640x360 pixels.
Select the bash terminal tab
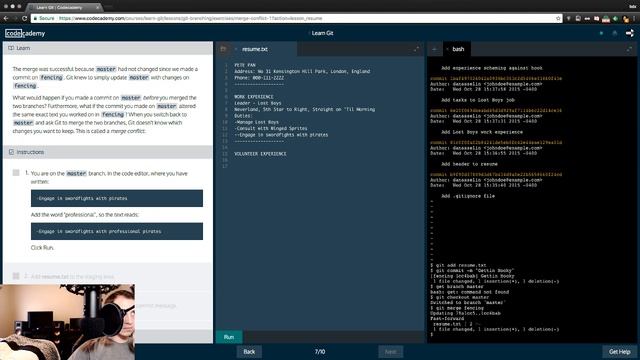[457, 49]
